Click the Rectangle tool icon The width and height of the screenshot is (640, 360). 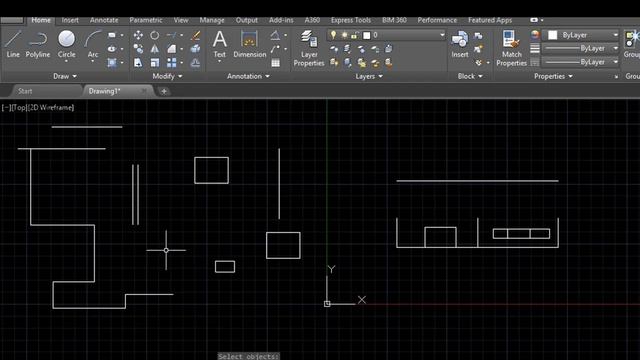(x=112, y=35)
